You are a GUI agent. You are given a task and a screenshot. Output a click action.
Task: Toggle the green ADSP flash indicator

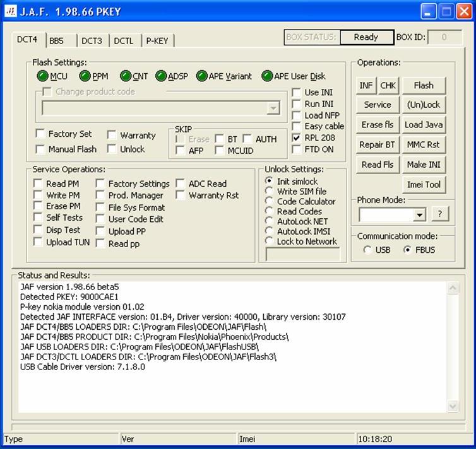point(161,76)
